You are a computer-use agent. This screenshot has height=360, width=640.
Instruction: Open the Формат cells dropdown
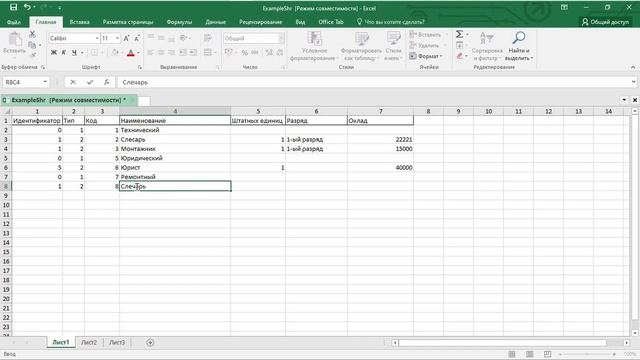pos(426,56)
